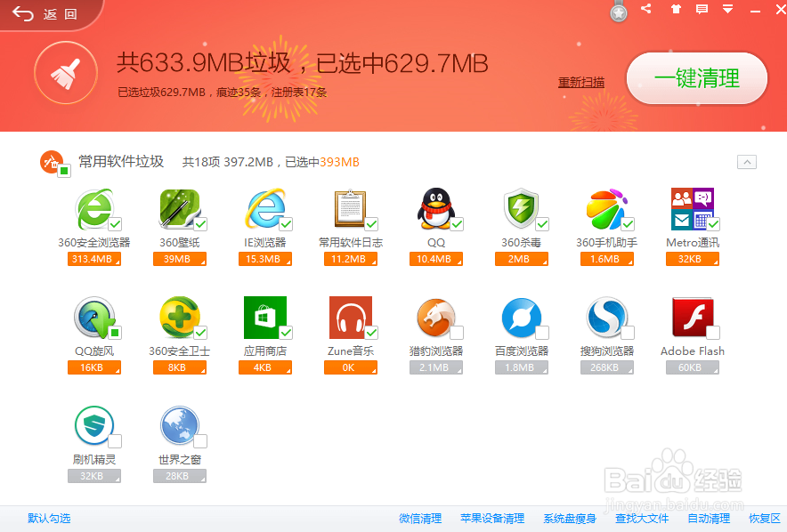Click the 刷机精灵 icon
The image size is (787, 532).
pos(93,426)
